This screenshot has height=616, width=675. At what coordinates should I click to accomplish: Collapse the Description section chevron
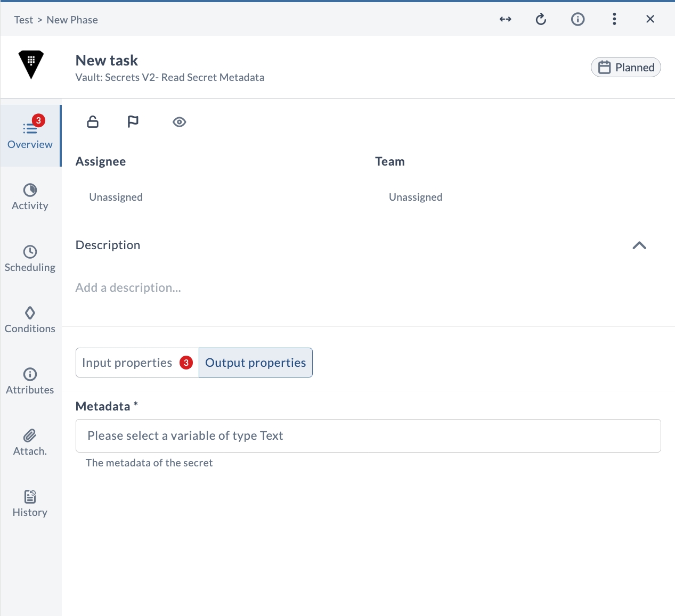(639, 245)
